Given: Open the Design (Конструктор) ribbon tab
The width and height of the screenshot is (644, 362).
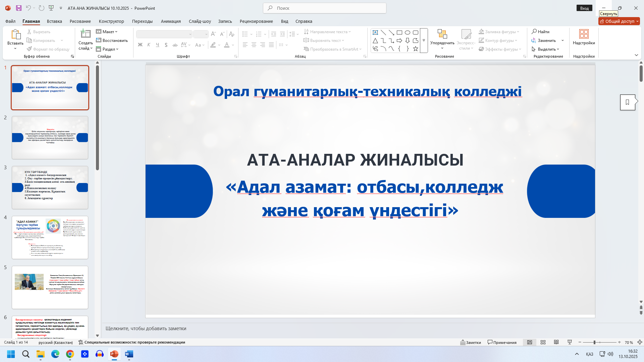Looking at the screenshot, I should tap(111, 21).
